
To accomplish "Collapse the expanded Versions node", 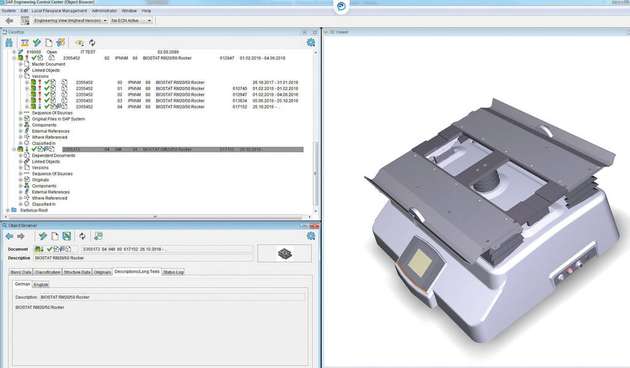I will tap(20, 76).
